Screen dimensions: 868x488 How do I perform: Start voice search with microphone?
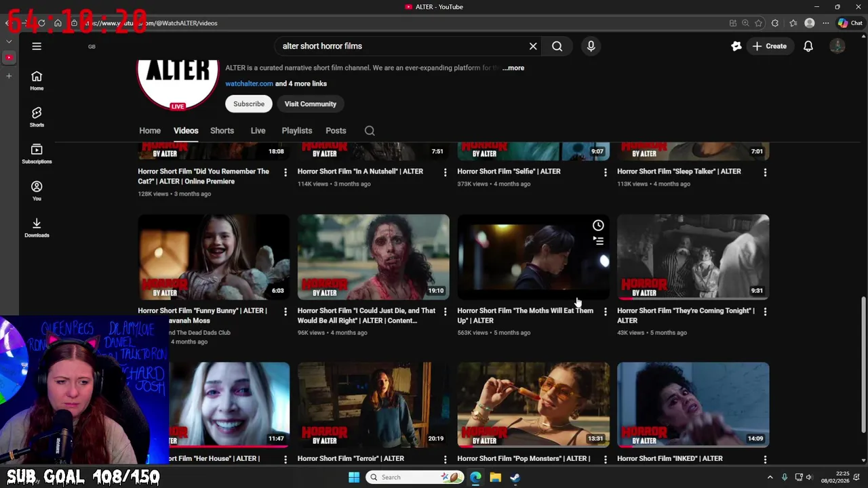pyautogui.click(x=591, y=46)
